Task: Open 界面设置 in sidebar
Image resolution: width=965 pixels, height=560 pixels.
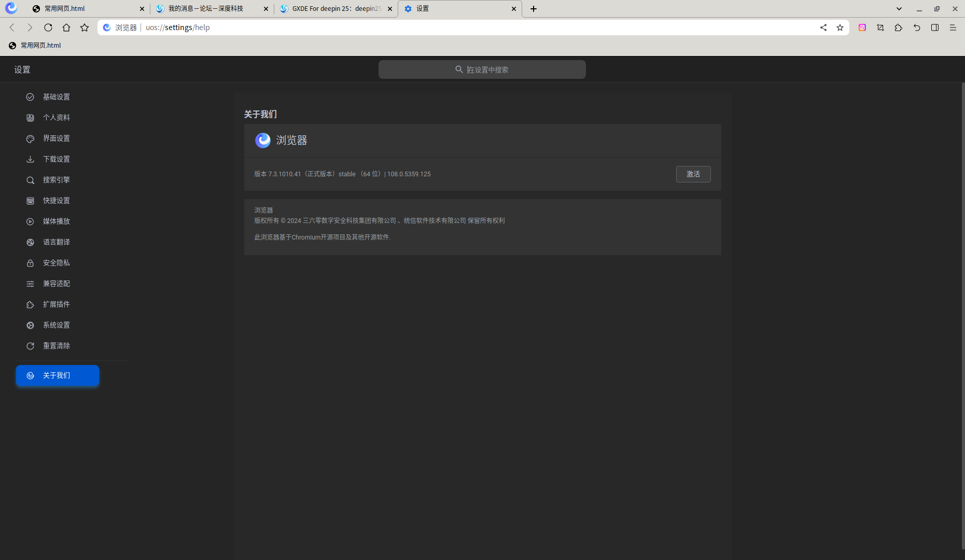Action: (x=56, y=138)
